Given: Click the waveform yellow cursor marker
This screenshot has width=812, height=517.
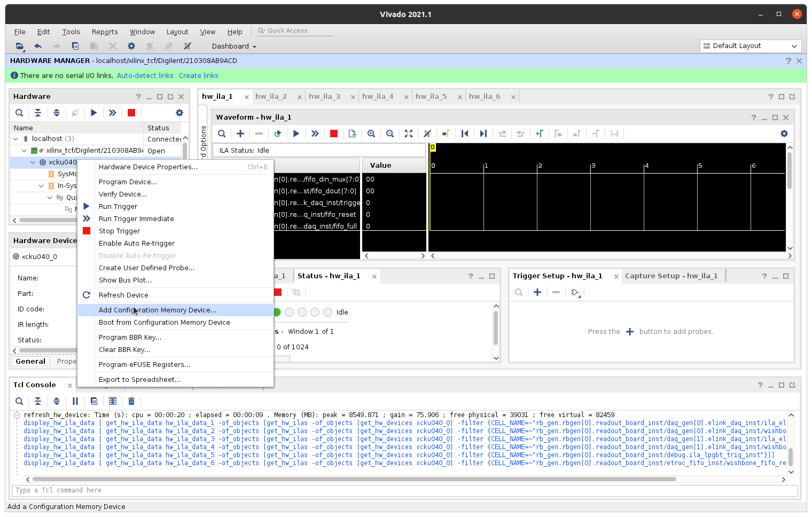Looking at the screenshot, I should (x=433, y=147).
